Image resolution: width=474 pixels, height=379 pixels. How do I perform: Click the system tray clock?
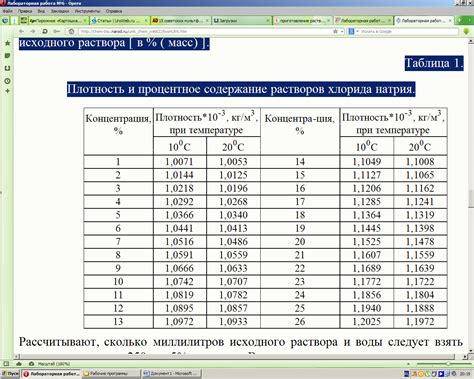coord(465,374)
